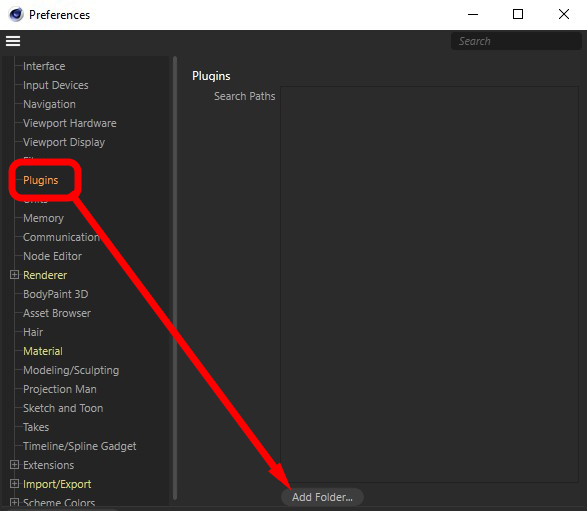Screen dimensions: 587x511
Task: Click the Cinema 4D logo icon
Action: click(16, 15)
